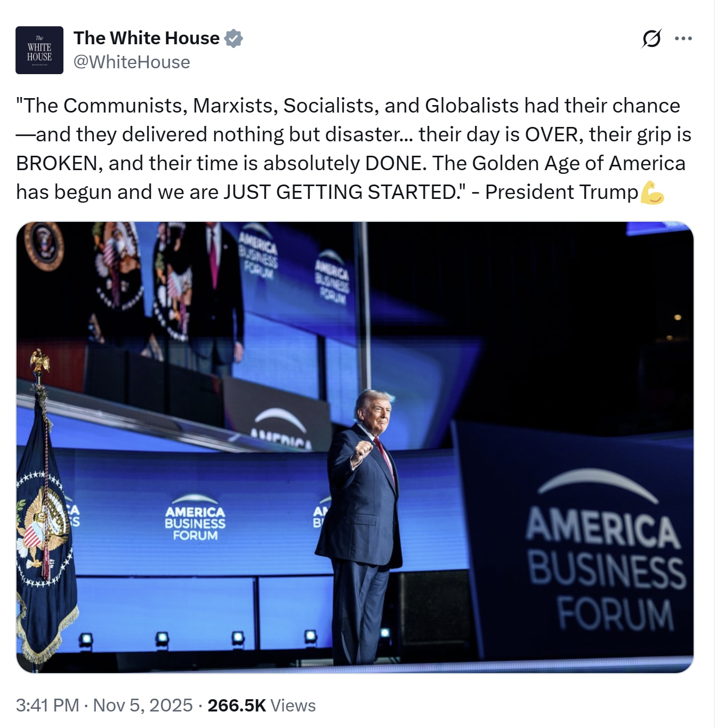717x728 pixels.
Task: Click the raised fist in photo
Action: (362, 451)
